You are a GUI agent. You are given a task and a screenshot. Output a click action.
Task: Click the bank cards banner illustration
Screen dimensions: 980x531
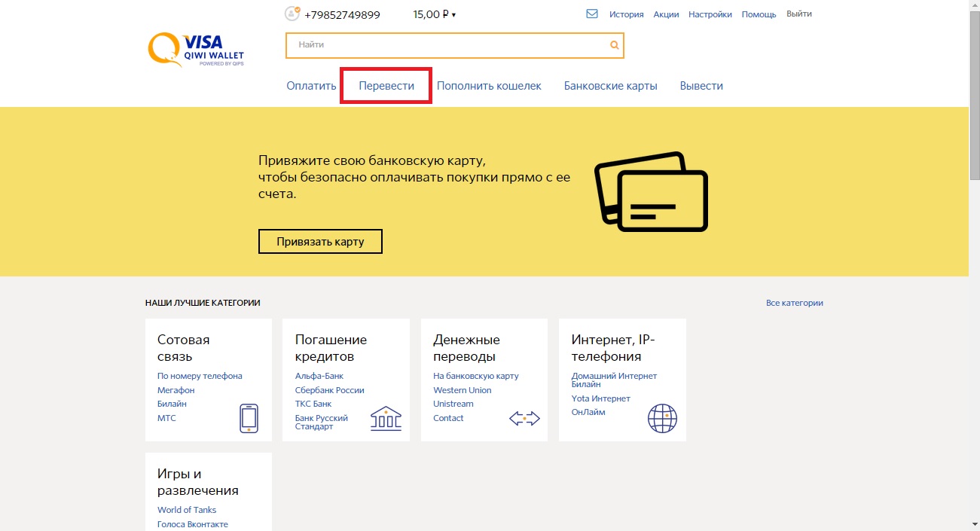[x=651, y=192]
